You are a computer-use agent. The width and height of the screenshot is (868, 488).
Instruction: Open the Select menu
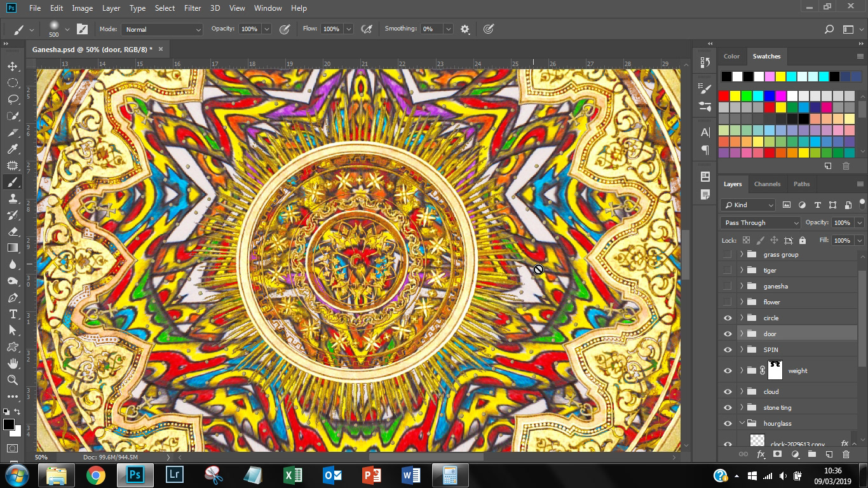[165, 8]
